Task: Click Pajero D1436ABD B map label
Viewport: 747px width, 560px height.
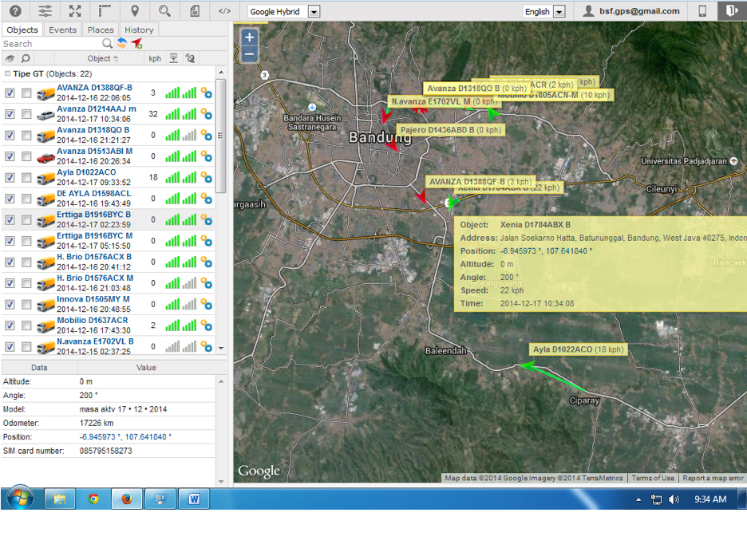Action: pos(451,130)
